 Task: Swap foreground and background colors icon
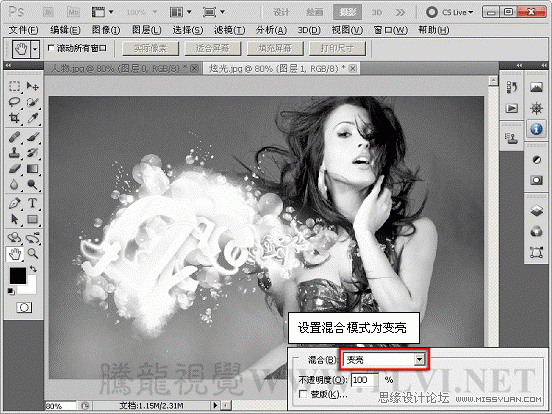(33, 269)
